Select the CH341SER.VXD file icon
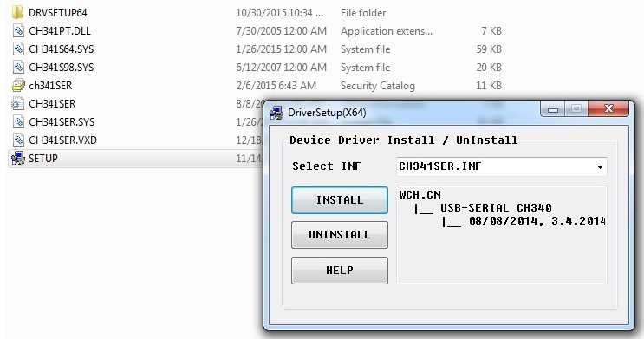 click(18, 140)
